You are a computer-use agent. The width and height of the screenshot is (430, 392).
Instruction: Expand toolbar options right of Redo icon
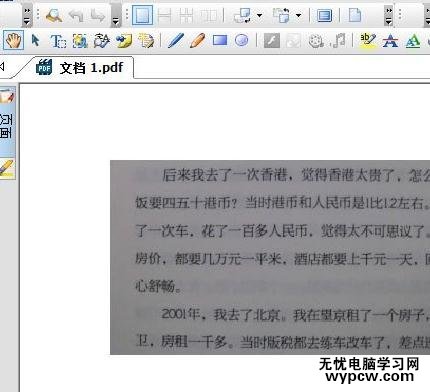point(115,17)
